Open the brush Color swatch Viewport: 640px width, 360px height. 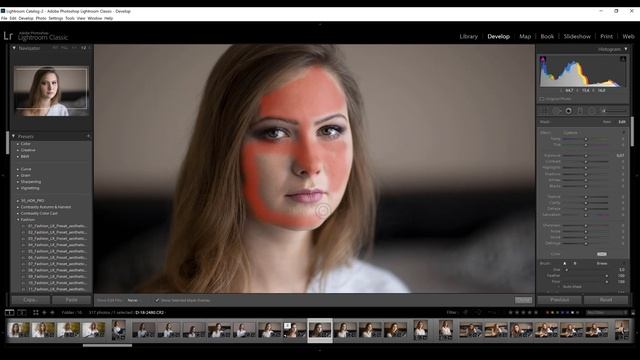[602, 254]
